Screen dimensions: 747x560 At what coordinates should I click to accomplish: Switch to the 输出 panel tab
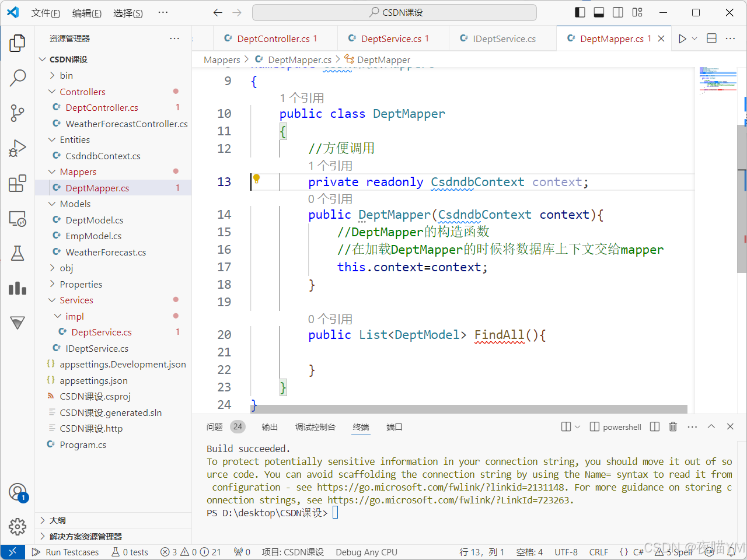coord(270,427)
